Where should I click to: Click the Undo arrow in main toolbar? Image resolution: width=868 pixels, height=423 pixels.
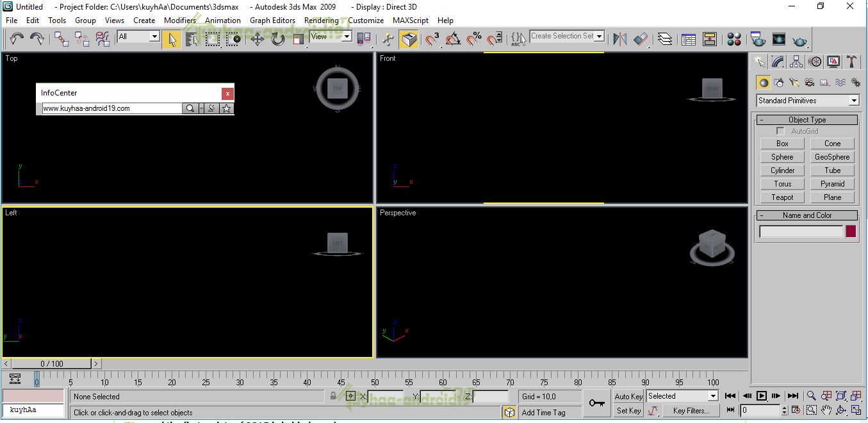tap(17, 39)
